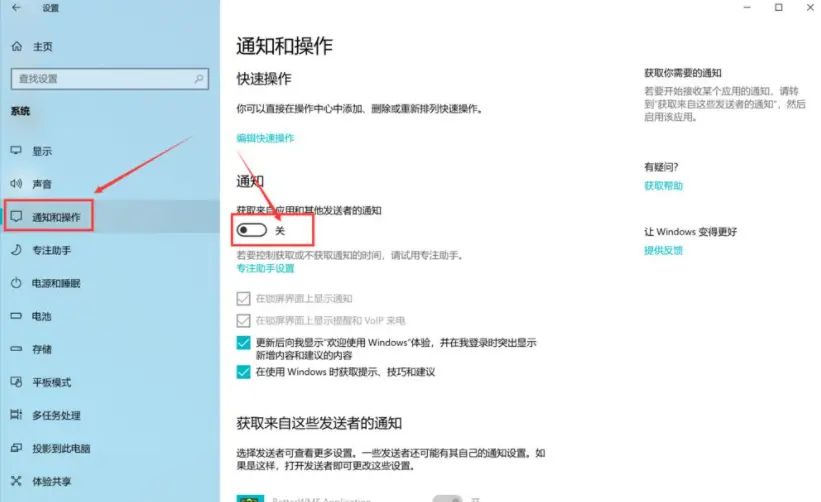The width and height of the screenshot is (821, 502).
Task: Open 平板模式 (Tablet mode) icon
Action: point(16,382)
